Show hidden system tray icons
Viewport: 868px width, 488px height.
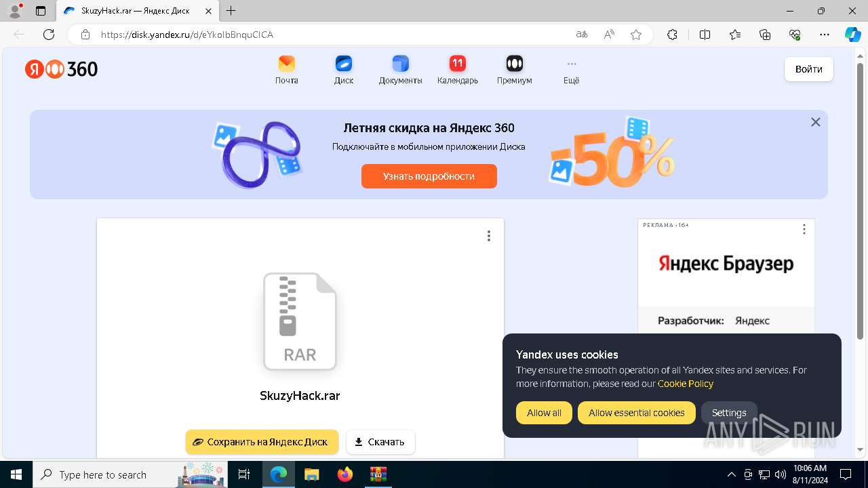coord(731,474)
